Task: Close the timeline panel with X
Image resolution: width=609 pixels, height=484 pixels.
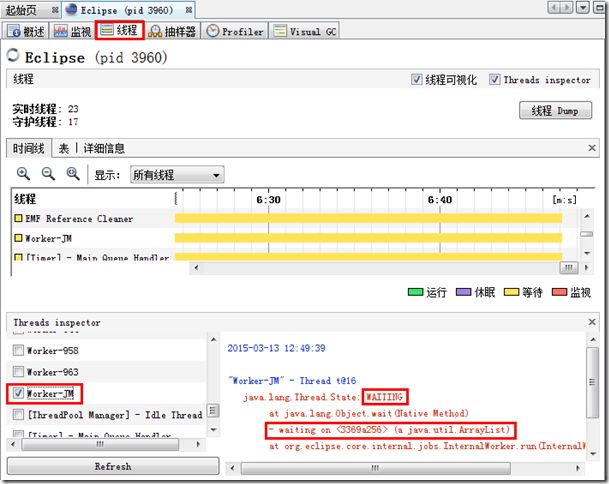Action: click(592, 148)
